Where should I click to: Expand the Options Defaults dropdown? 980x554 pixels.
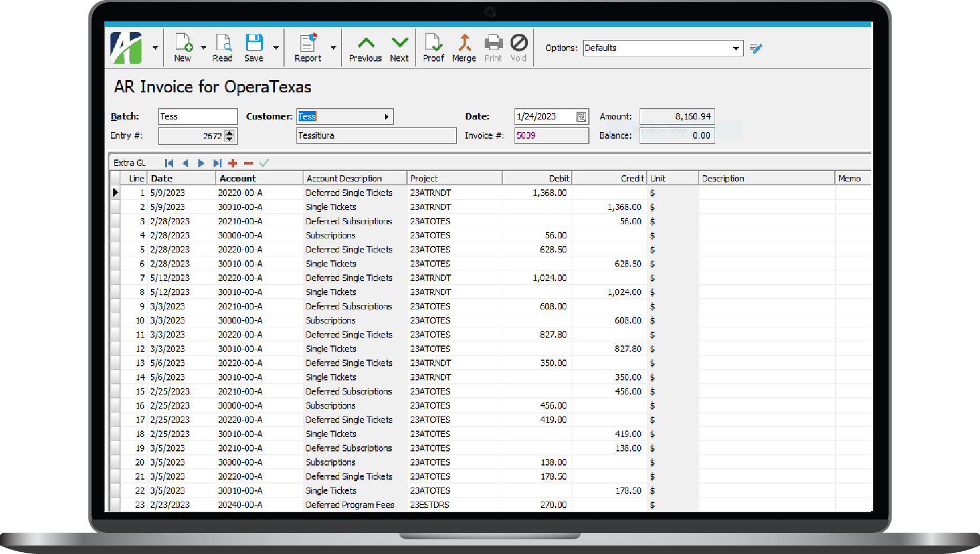coord(735,48)
